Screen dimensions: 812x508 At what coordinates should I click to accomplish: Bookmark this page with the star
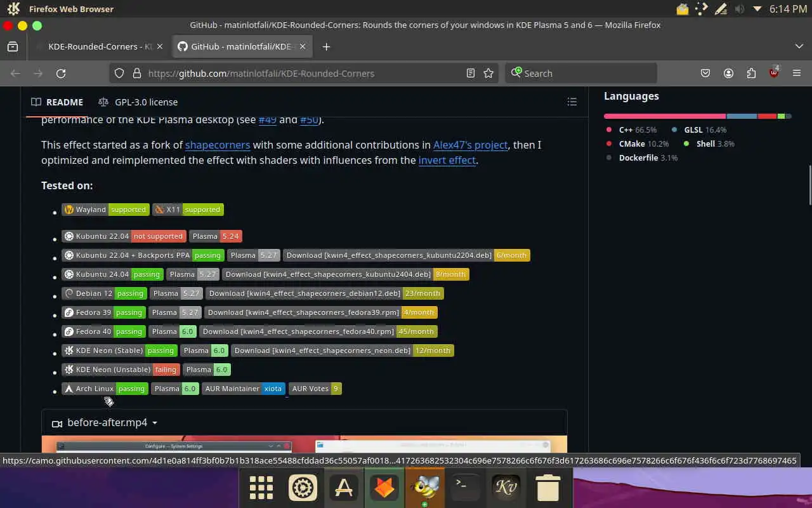pos(488,74)
